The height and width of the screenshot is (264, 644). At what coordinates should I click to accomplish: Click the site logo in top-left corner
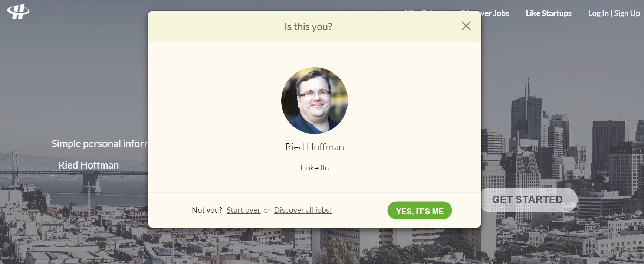18,12
